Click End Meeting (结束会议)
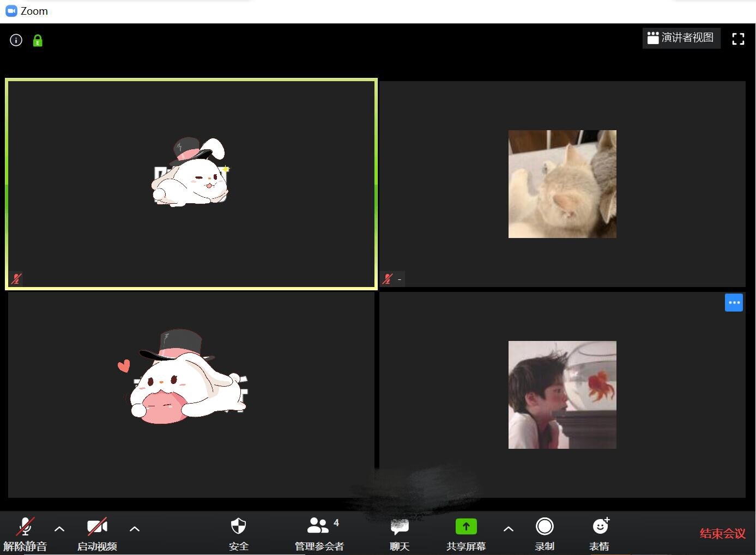Image resolution: width=756 pixels, height=555 pixels. (722, 534)
